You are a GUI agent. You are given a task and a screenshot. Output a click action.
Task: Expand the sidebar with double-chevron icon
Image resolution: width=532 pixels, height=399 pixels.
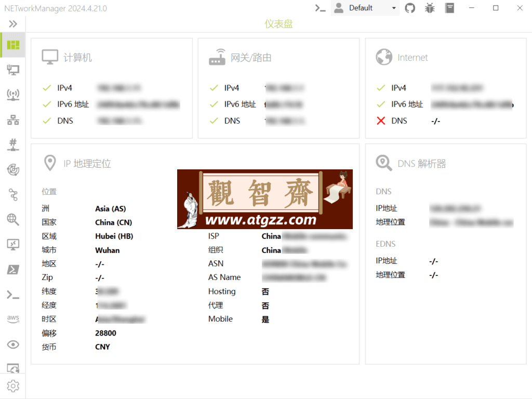(x=13, y=24)
